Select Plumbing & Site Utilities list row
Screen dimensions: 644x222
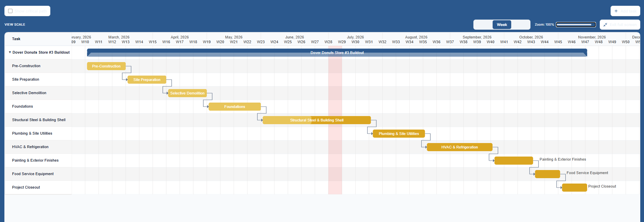click(x=38, y=134)
